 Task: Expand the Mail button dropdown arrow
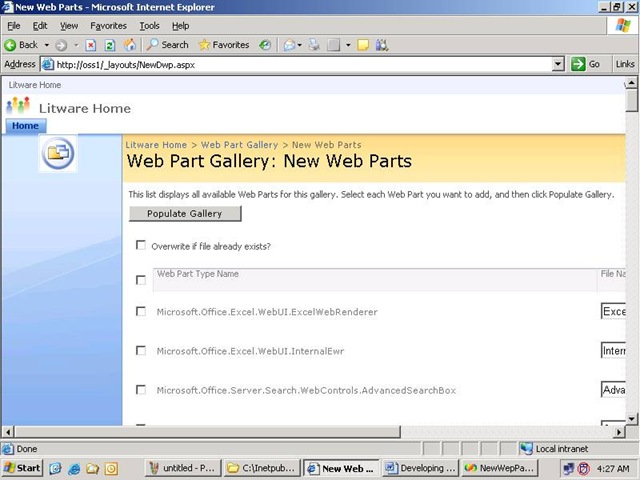(300, 45)
